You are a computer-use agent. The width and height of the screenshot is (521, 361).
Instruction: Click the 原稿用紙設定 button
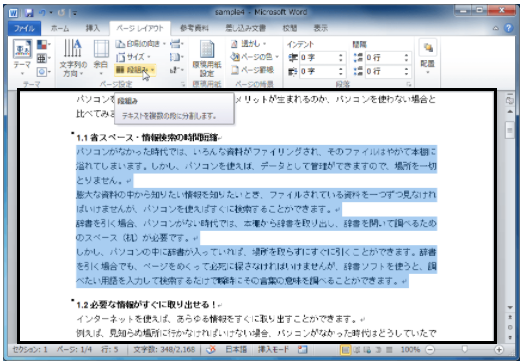point(207,58)
